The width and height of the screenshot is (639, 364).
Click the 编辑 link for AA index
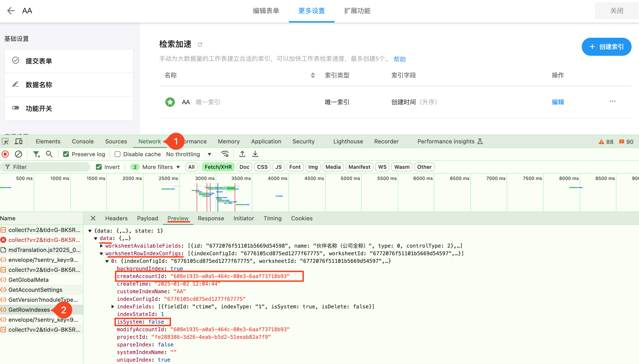[x=558, y=102]
